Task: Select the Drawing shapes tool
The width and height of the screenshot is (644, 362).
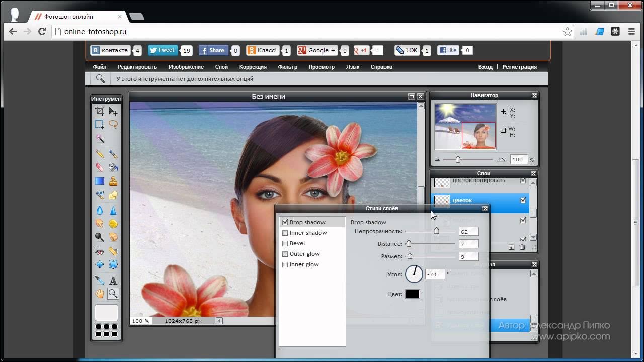Action: [x=113, y=195]
